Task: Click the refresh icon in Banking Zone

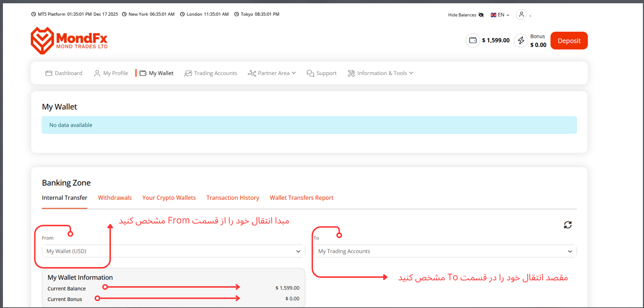Action: click(567, 225)
